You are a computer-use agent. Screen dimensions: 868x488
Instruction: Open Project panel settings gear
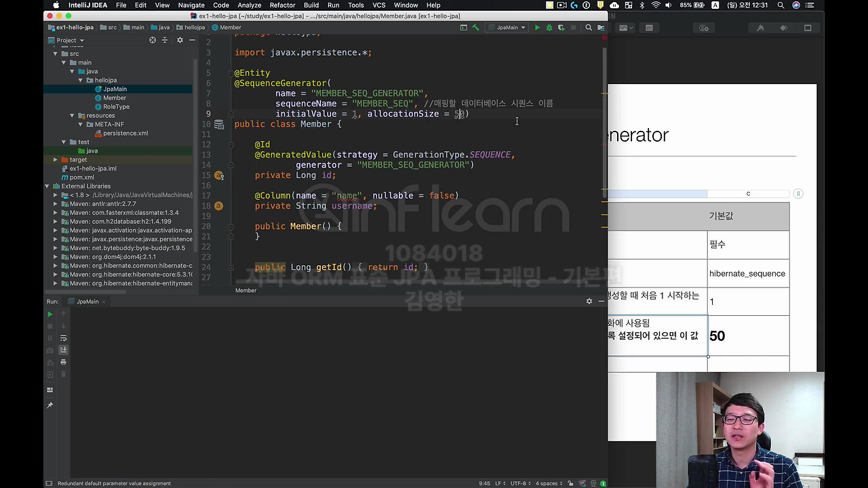180,40
